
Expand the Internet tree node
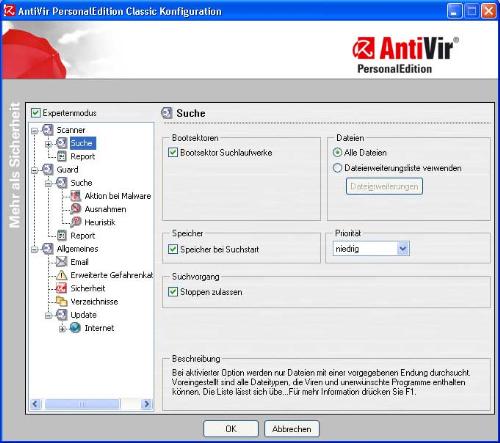[x=62, y=329]
